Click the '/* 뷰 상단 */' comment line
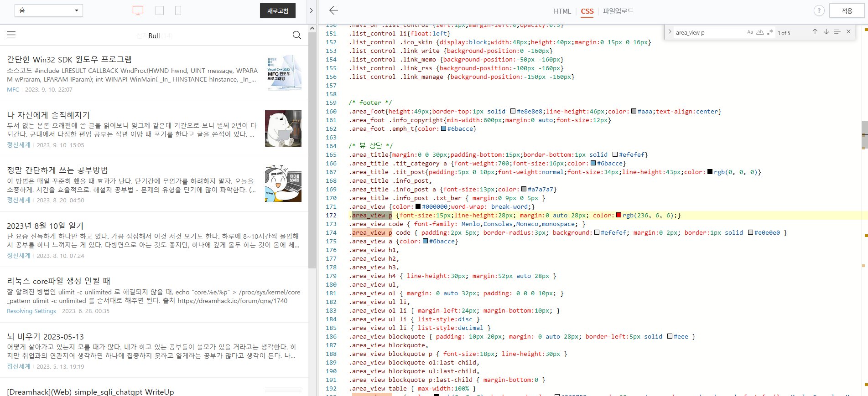 [370, 146]
